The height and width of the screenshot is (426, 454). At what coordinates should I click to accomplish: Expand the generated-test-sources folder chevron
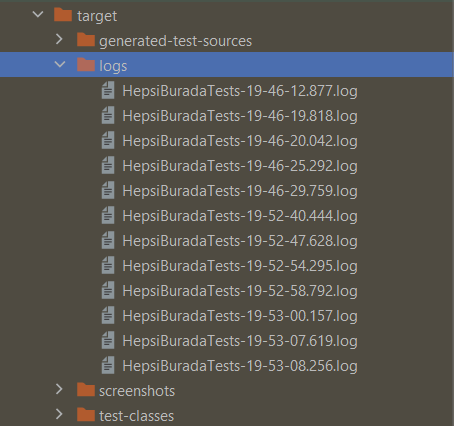pyautogui.click(x=59, y=39)
